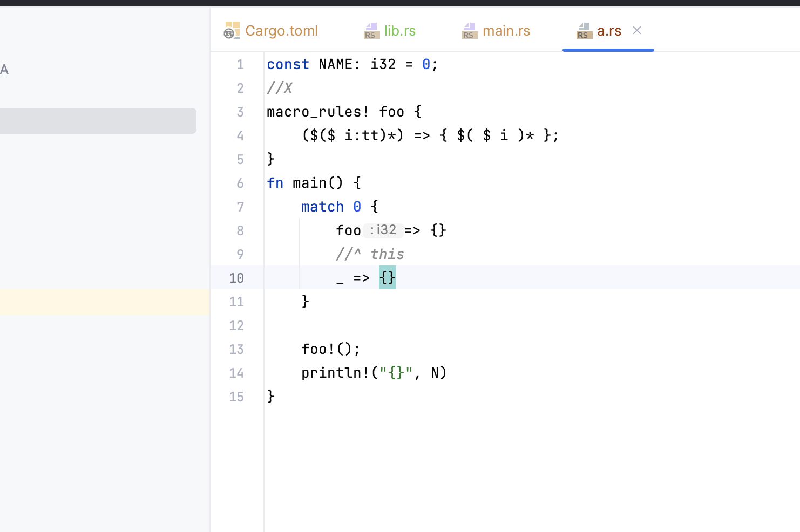Click the Rust file icon on the main.rs tab
This screenshot has height=532, width=800.
470,31
